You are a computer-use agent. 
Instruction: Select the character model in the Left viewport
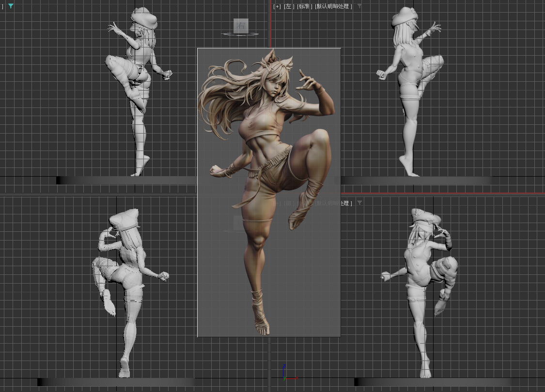click(410, 91)
